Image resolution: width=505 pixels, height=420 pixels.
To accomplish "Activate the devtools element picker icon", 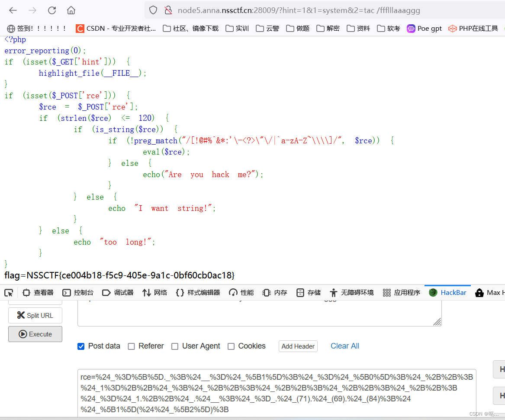I will tap(9, 293).
